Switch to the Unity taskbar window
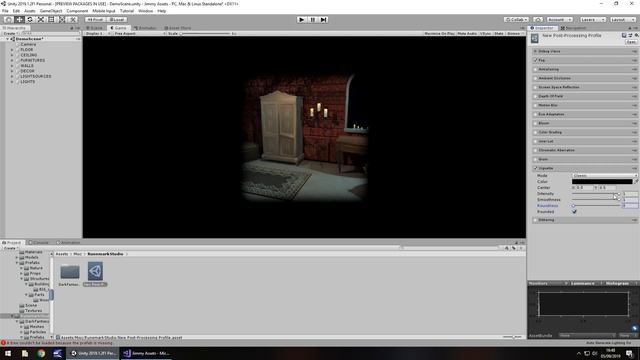 93,353
